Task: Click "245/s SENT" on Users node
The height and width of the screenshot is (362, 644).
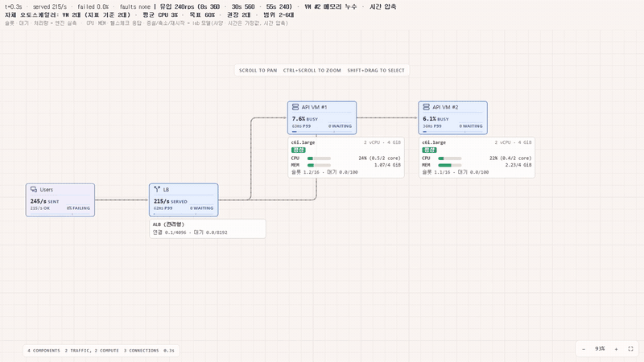Action: point(44,201)
